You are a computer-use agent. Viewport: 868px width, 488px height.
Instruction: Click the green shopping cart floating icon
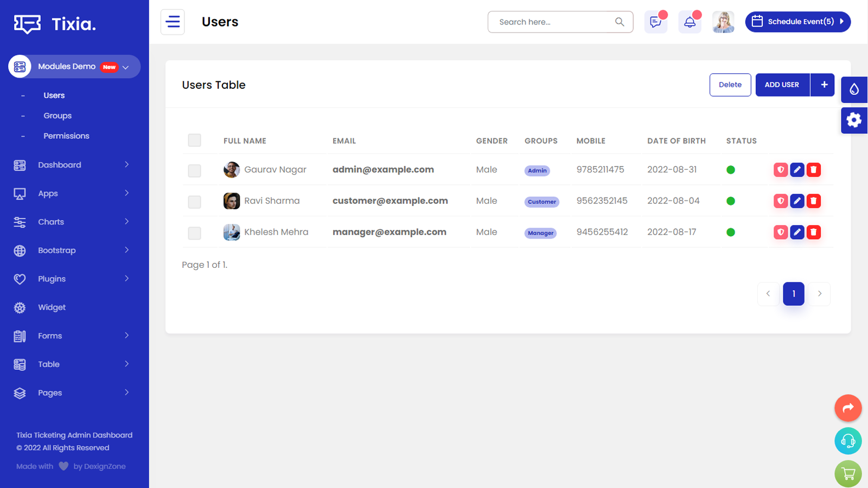click(x=848, y=473)
